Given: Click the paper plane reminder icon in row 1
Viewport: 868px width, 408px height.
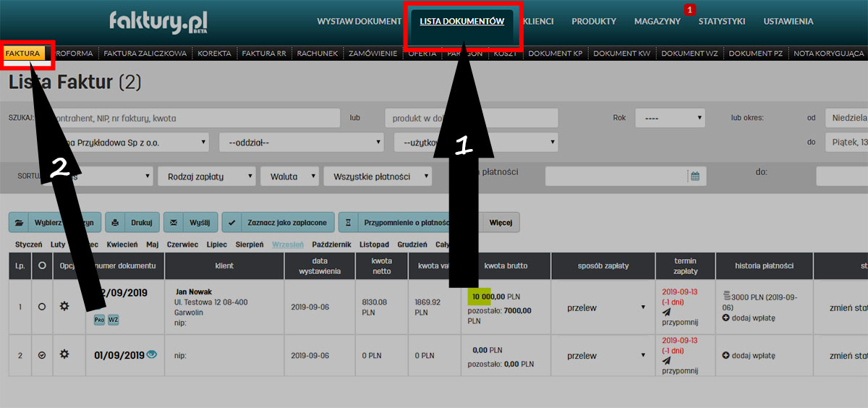Looking at the screenshot, I should coord(666,312).
